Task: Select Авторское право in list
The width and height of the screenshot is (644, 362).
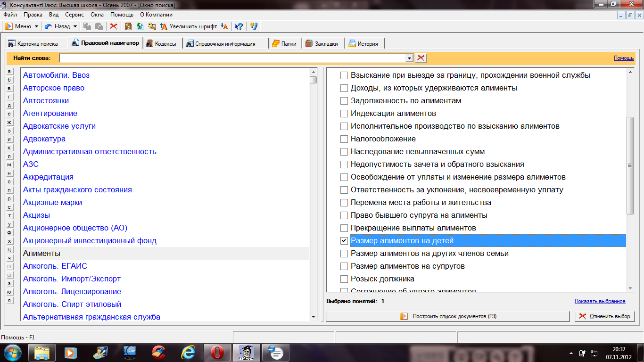Action: click(54, 88)
